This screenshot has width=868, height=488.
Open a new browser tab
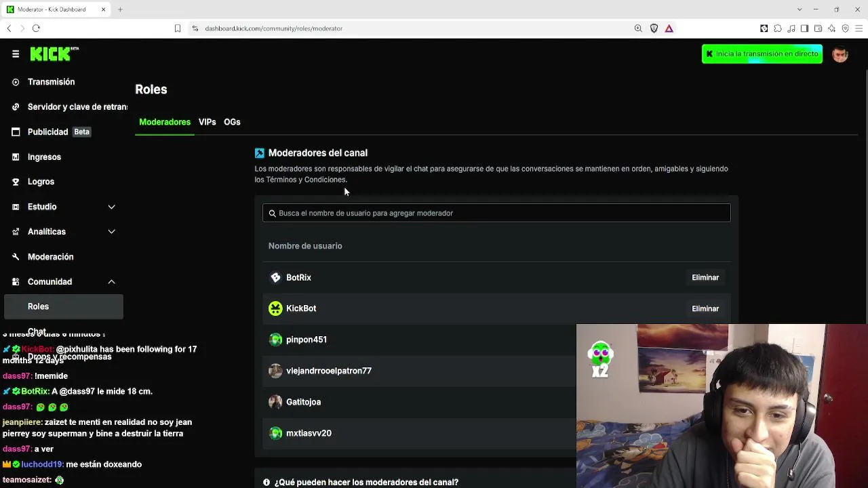click(120, 9)
